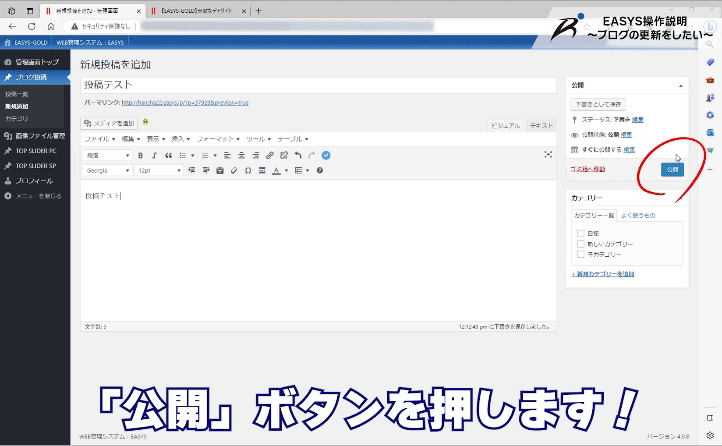Open the 挿入 editor menu

click(x=180, y=139)
